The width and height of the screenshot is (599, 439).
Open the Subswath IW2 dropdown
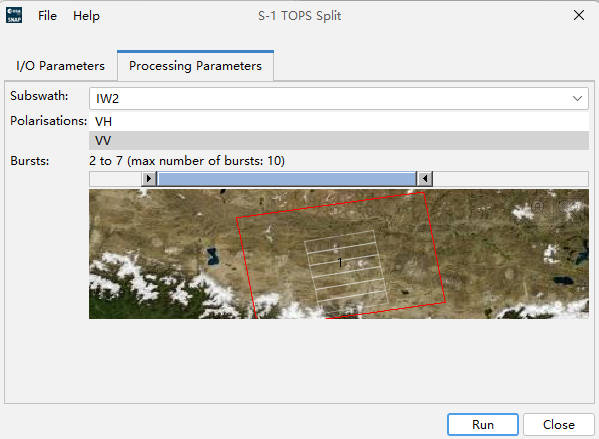(339, 99)
